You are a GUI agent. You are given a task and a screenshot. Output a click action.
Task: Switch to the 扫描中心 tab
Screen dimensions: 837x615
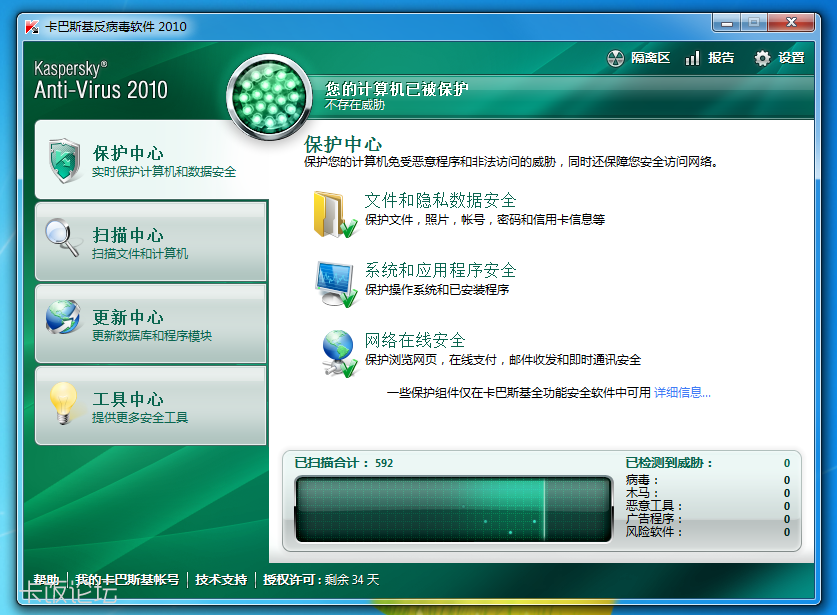(x=151, y=242)
